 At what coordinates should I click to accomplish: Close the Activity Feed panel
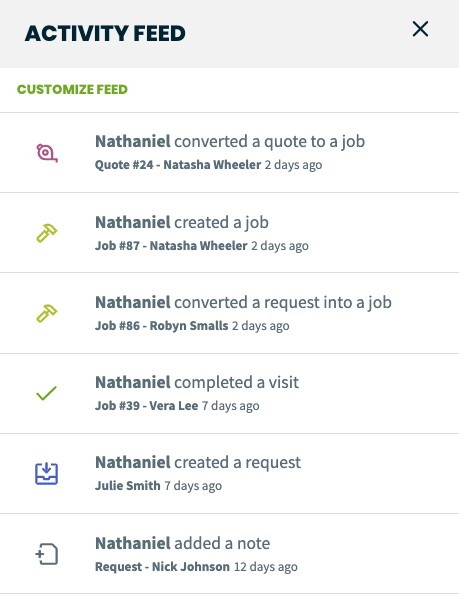point(420,29)
